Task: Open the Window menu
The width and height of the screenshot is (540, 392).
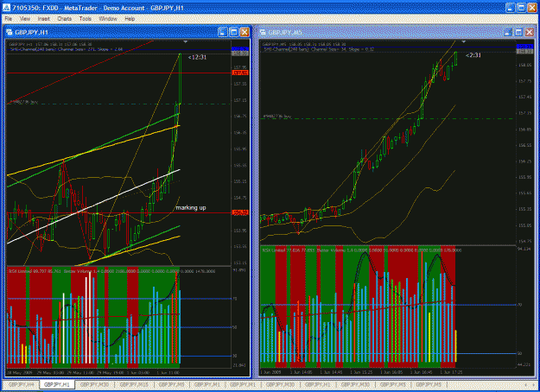Action: [108, 19]
